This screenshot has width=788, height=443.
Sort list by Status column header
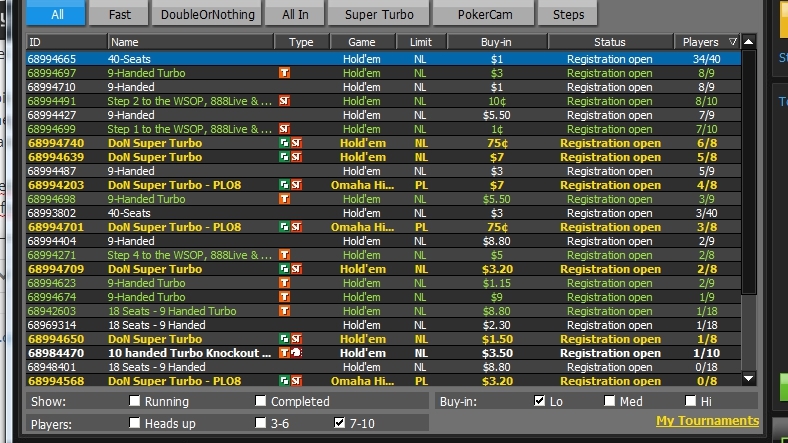pyautogui.click(x=611, y=42)
